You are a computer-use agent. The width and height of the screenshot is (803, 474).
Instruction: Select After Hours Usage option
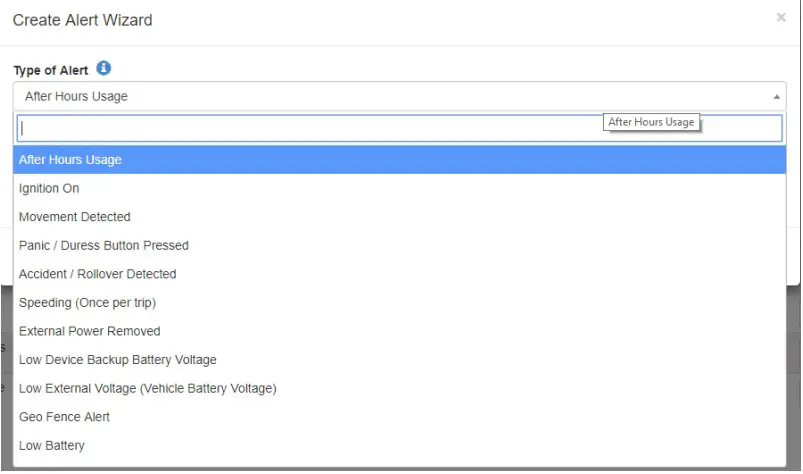click(70, 160)
